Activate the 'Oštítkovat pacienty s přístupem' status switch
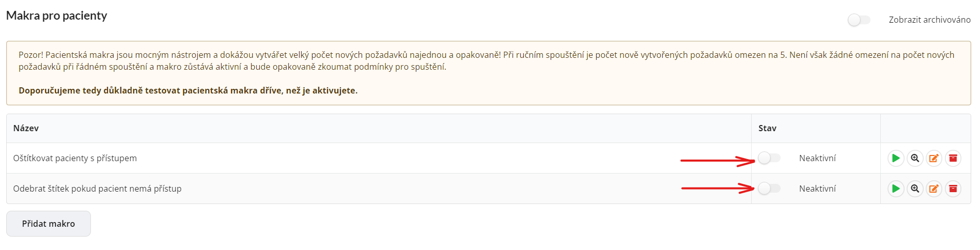Viewport: 980px width, 250px height. click(769, 158)
